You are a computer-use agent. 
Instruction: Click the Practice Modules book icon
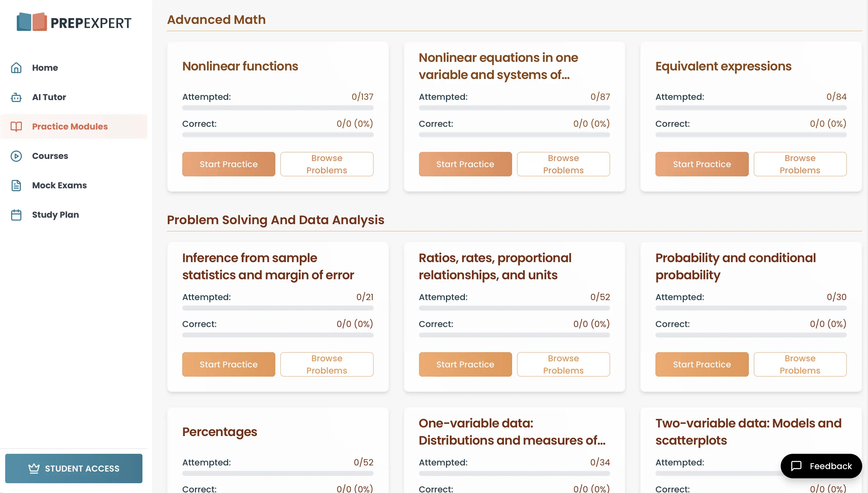(16, 127)
